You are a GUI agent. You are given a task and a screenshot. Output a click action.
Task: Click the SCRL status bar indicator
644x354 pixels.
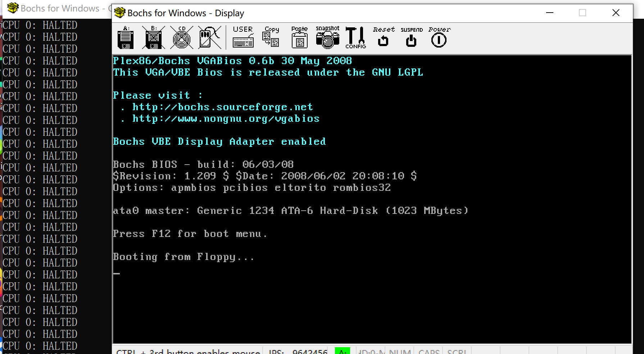tap(457, 351)
